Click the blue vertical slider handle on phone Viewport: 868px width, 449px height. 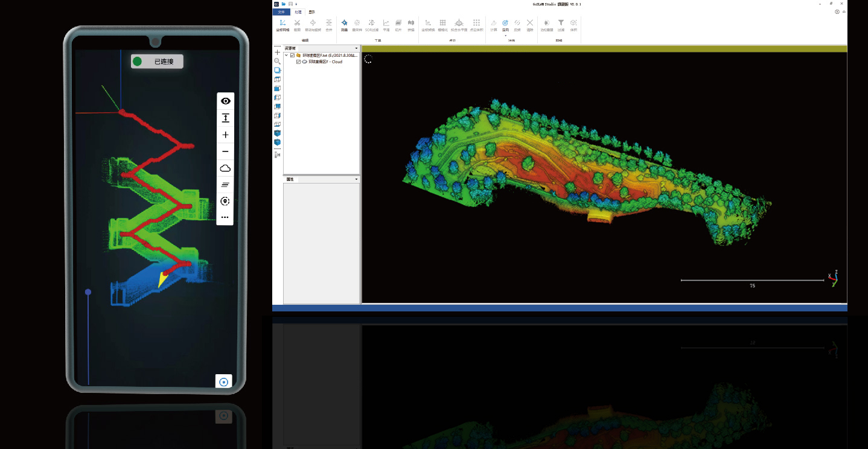[88, 292]
